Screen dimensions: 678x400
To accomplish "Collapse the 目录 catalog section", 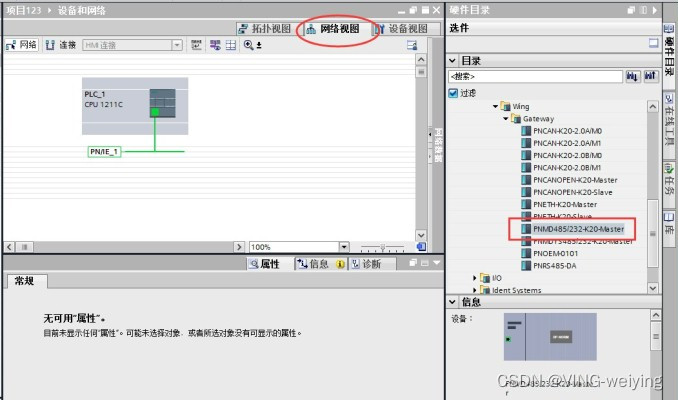I will click(x=452, y=61).
